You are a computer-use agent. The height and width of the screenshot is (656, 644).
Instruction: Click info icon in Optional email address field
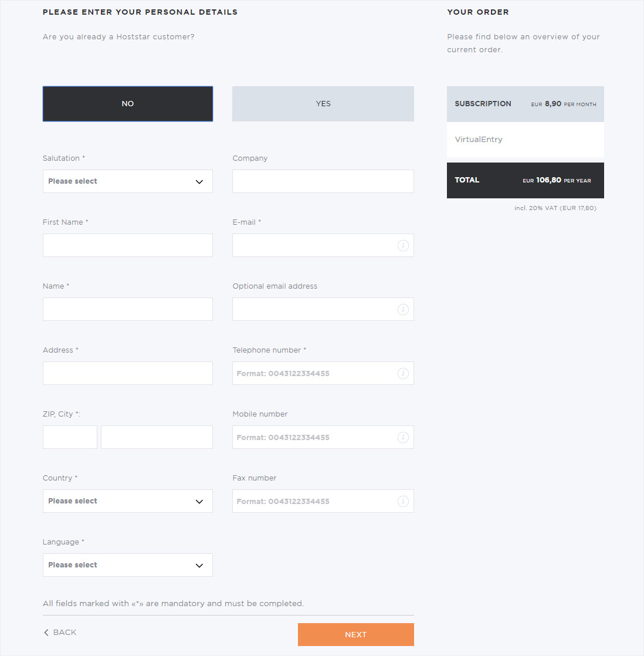[403, 310]
